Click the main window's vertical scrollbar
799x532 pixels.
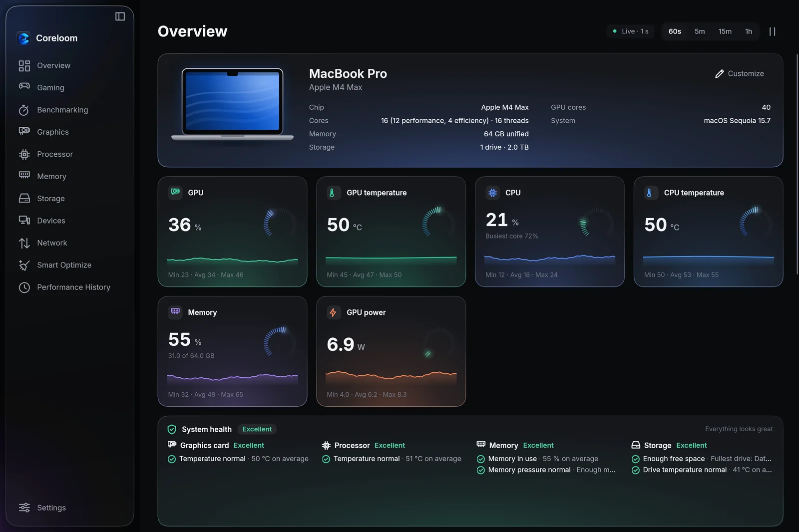797,165
